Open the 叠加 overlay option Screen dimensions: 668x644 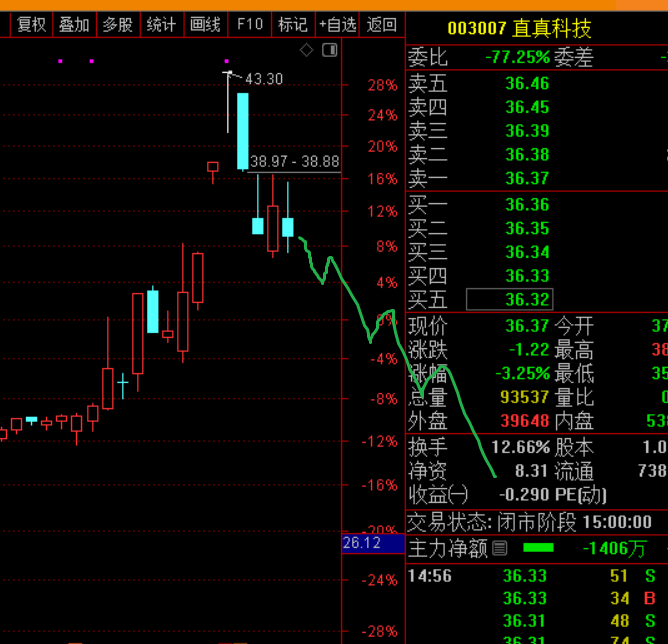pyautogui.click(x=75, y=25)
